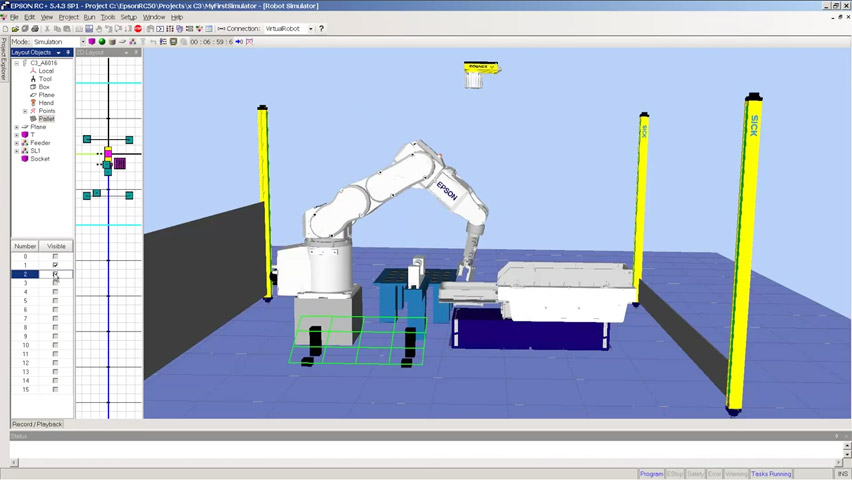852x480 pixels.
Task: Select the Hand tree item
Action: (x=46, y=103)
